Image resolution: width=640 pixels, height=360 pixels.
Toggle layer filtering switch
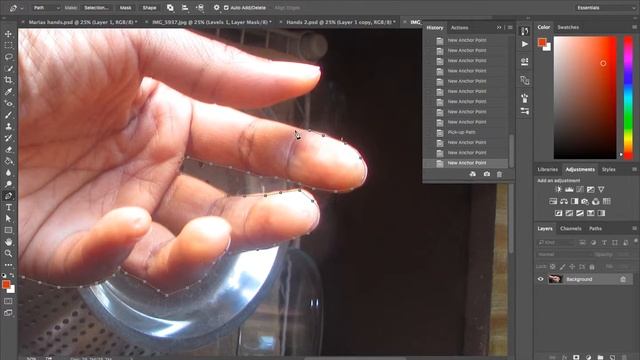[x=636, y=241]
